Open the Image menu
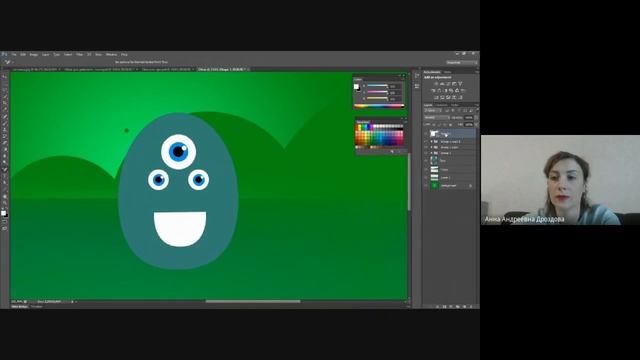Screen dimensions: 640x360 click(x=33, y=54)
